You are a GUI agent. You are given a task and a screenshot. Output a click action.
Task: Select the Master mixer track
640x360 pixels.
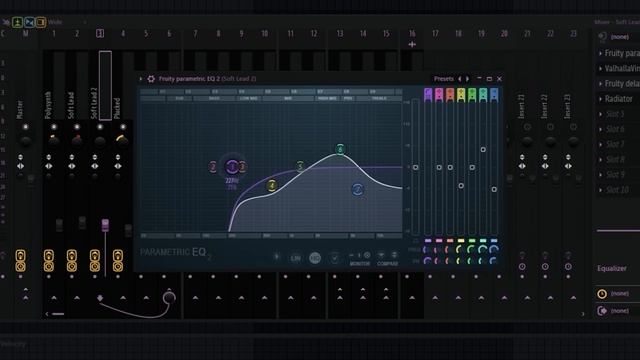click(x=20, y=109)
